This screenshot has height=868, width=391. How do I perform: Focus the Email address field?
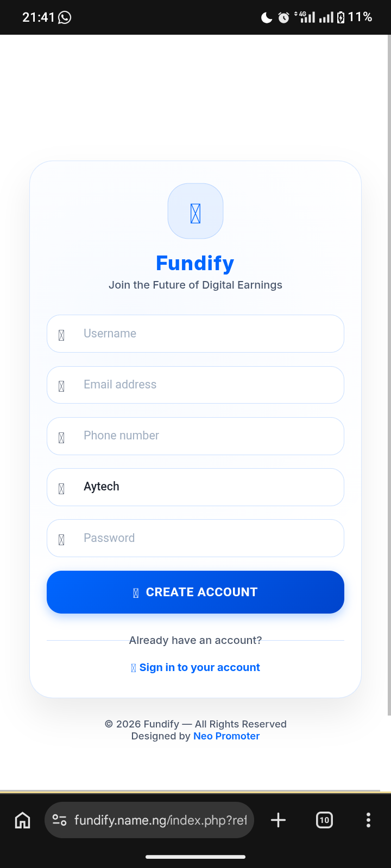point(206,385)
